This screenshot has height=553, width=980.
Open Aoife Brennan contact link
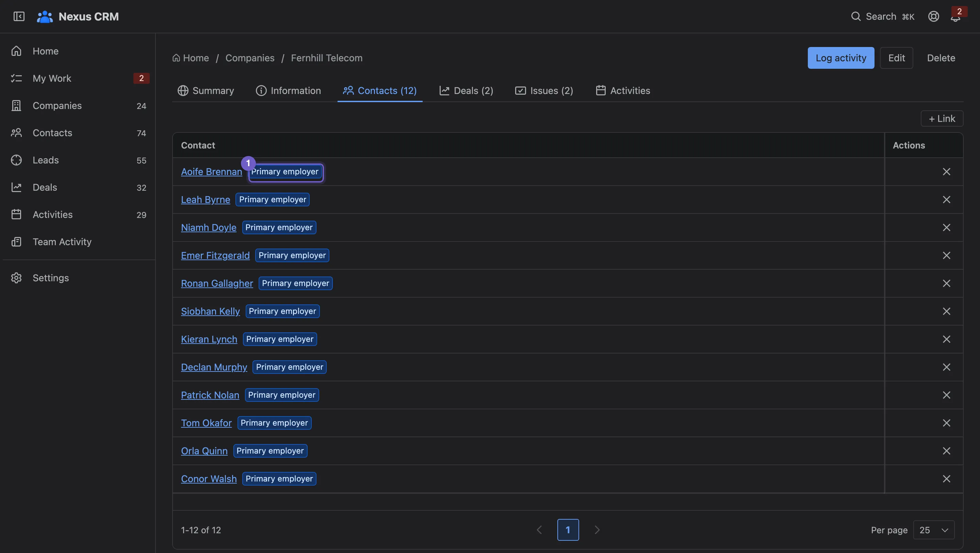click(x=212, y=172)
